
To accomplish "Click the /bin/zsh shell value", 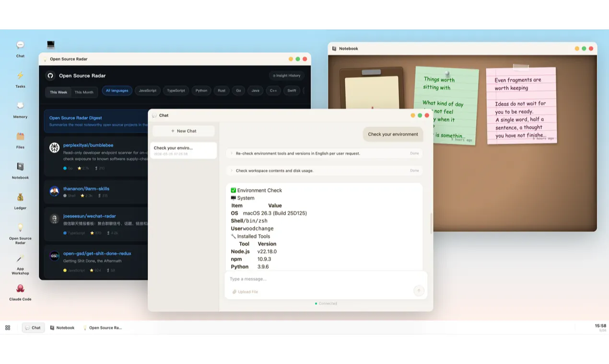I will click(256, 221).
